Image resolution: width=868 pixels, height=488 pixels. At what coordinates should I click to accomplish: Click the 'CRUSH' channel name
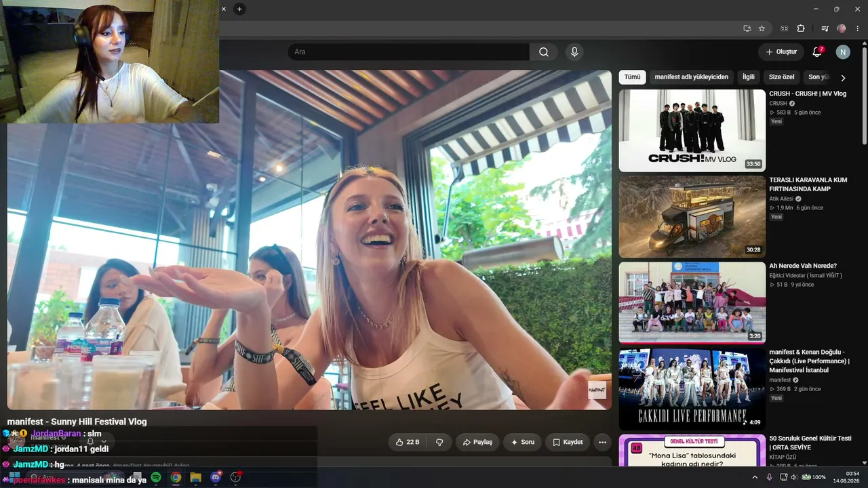coord(778,104)
